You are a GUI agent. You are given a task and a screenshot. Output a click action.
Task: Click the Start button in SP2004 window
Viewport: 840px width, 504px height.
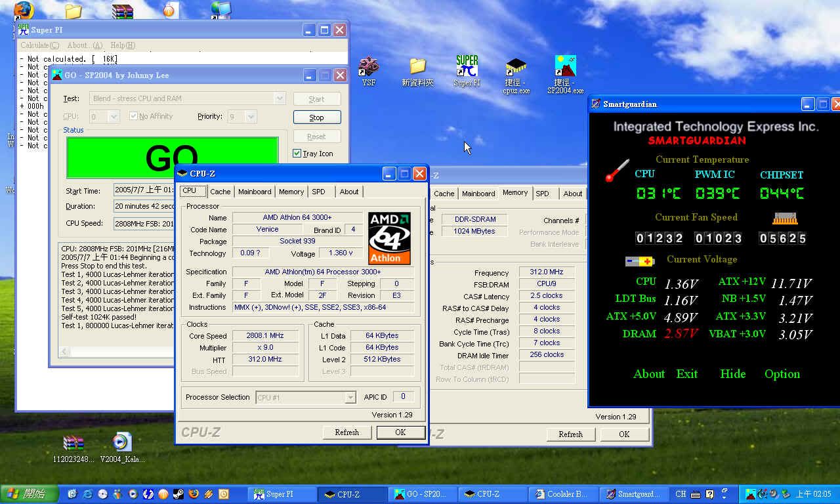(x=316, y=99)
